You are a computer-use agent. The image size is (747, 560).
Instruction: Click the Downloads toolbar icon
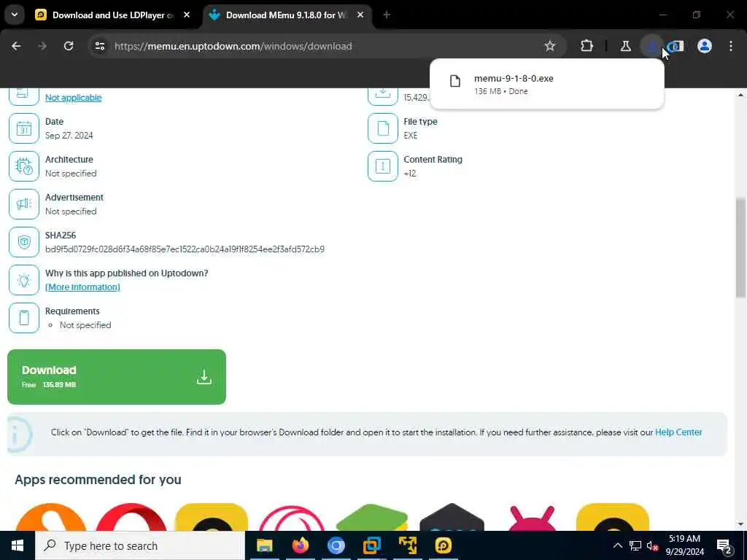point(651,46)
